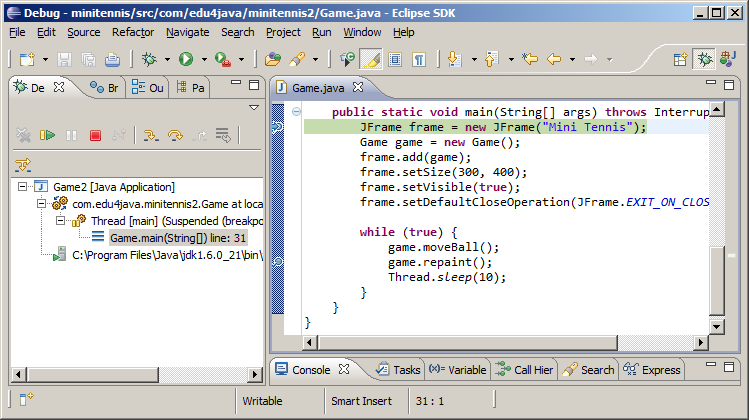Screen dimensions: 749x420
Task: Click Next Annotation arrow icon
Action: click(x=454, y=59)
